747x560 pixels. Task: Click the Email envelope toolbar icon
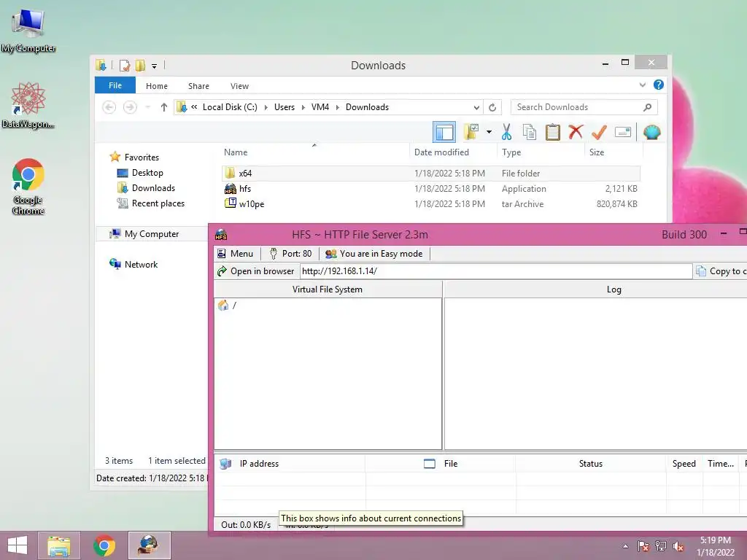[x=623, y=132]
